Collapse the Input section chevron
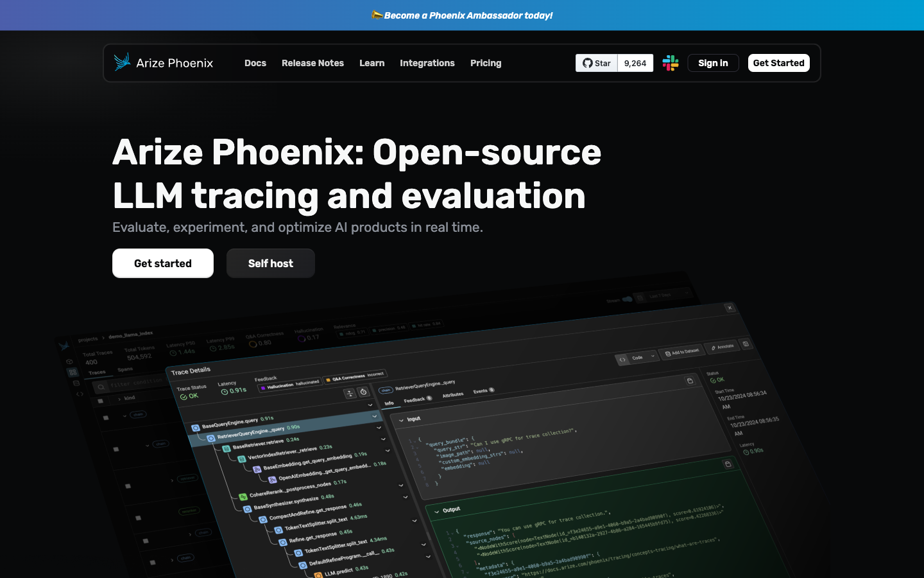Viewport: 924px width, 578px height. click(x=402, y=420)
